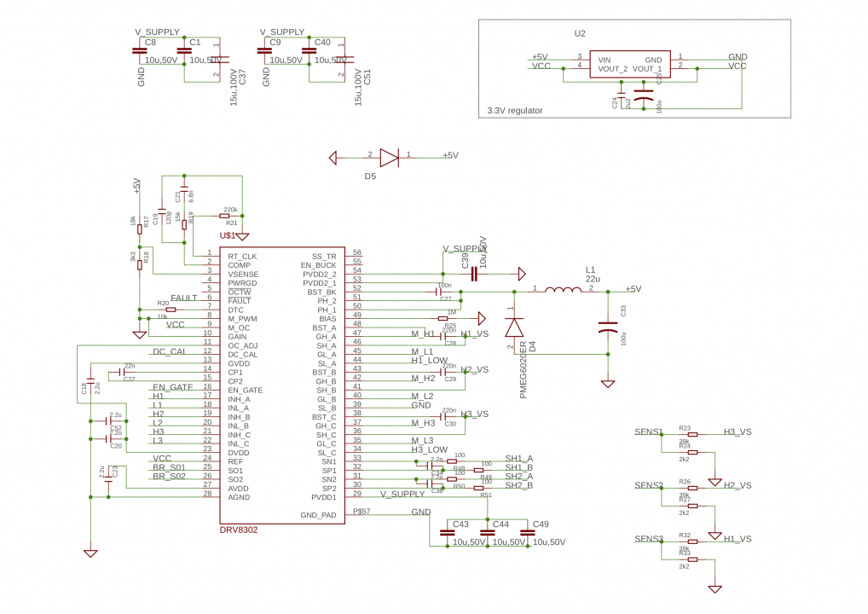Select resistor R23 next to SENS1
This screenshot has width=868, height=614.
click(692, 435)
